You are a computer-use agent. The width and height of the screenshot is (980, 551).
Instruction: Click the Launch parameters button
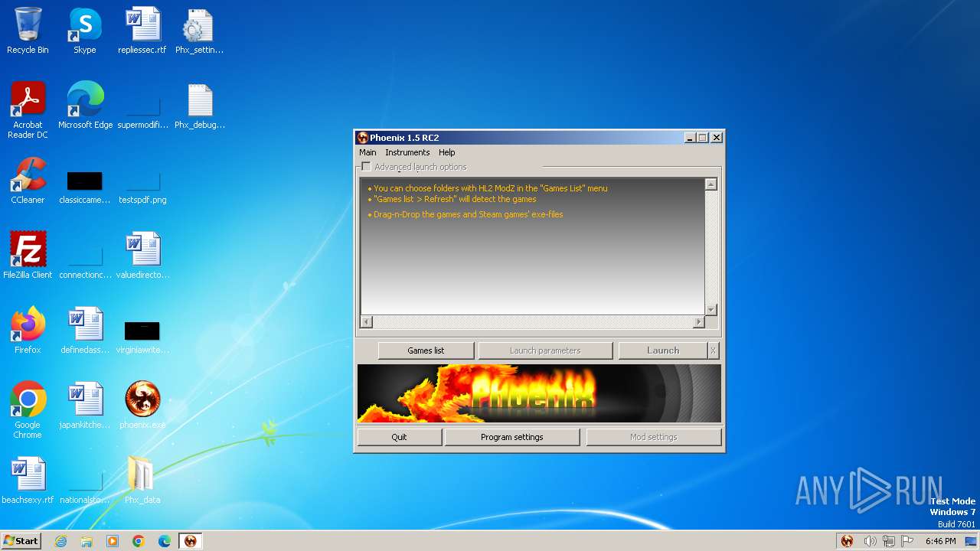coord(545,350)
